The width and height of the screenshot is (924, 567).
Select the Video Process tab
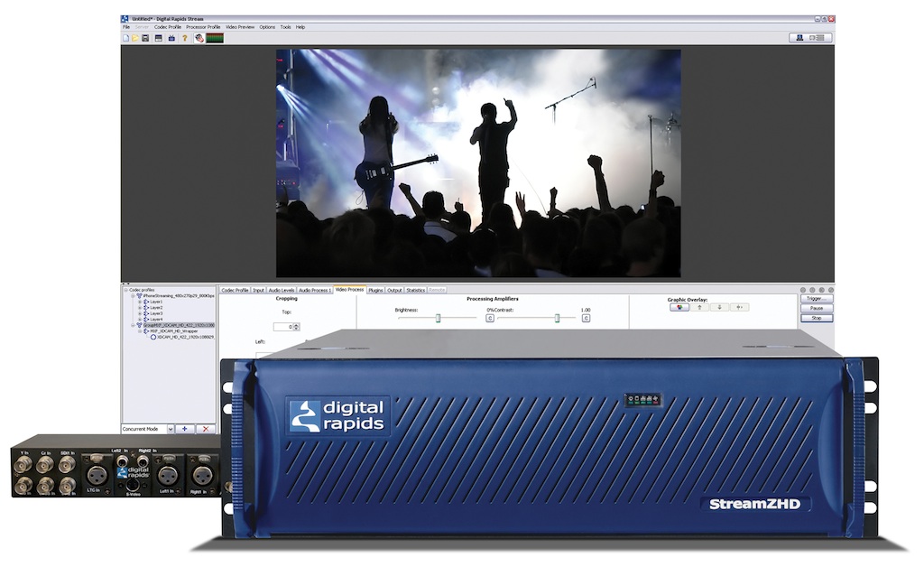[349, 290]
